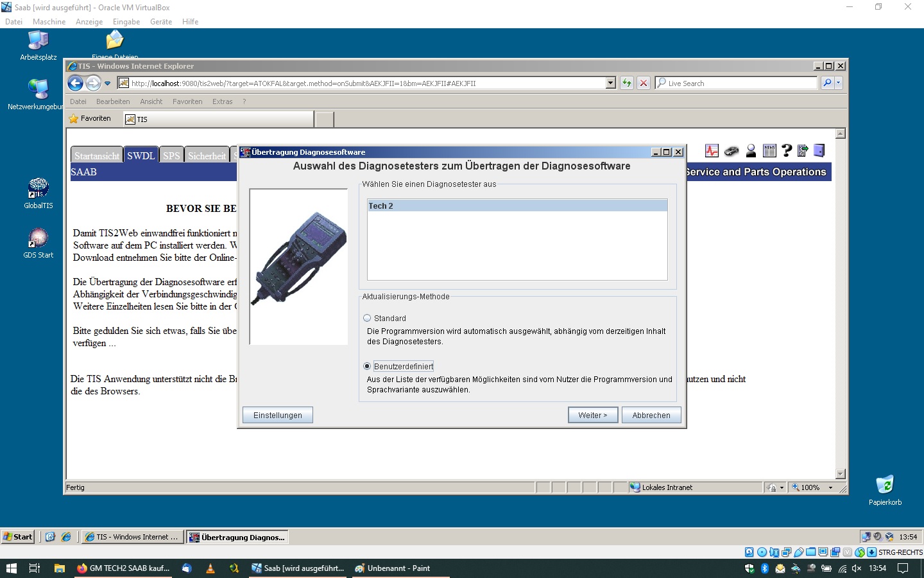
Task: Open the VirtualBox Maschine menu
Action: pyautogui.click(x=49, y=22)
